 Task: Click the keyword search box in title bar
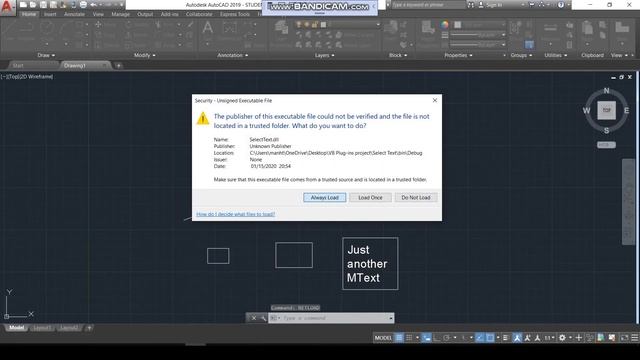pos(429,5)
